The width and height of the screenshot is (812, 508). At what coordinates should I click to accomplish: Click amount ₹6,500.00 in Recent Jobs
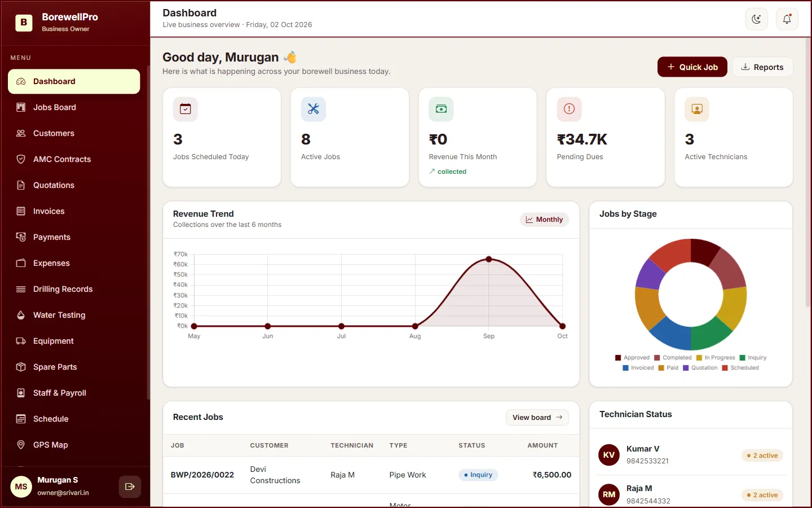[552, 475]
